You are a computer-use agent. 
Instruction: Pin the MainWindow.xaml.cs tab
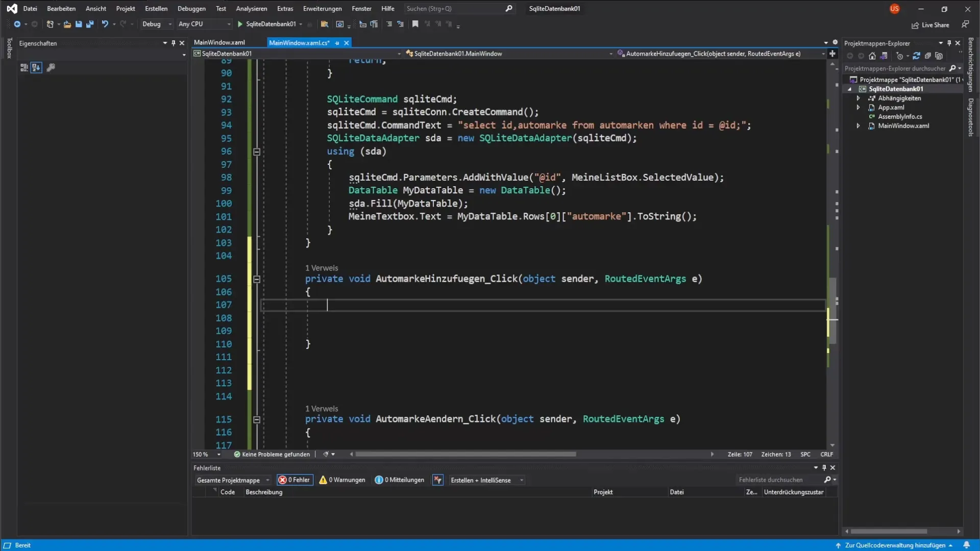click(337, 43)
